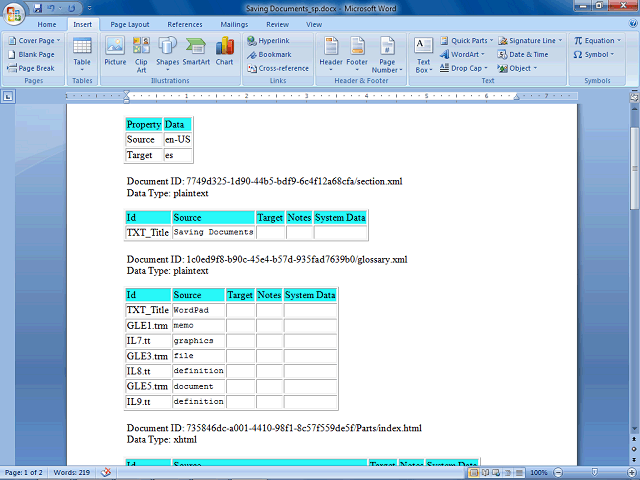
Task: Click the right indent marker on ruler
Action: pos(516,97)
